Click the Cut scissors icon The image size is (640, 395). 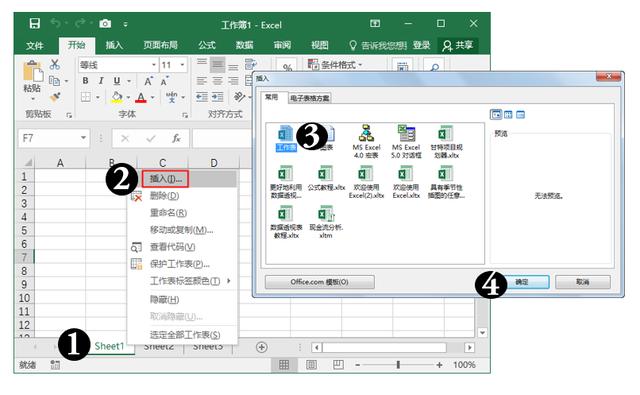[55, 64]
